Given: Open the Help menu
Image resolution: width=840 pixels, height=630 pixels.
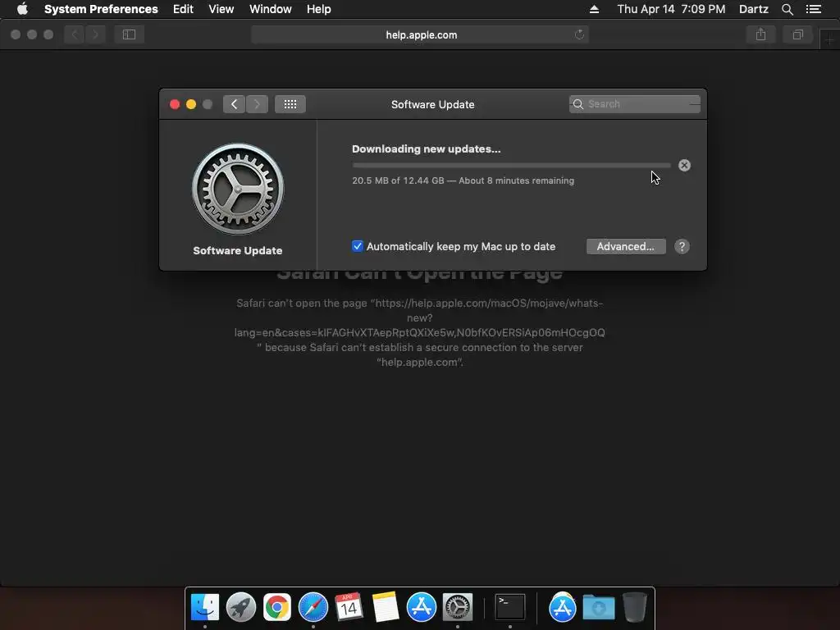Looking at the screenshot, I should (319, 9).
